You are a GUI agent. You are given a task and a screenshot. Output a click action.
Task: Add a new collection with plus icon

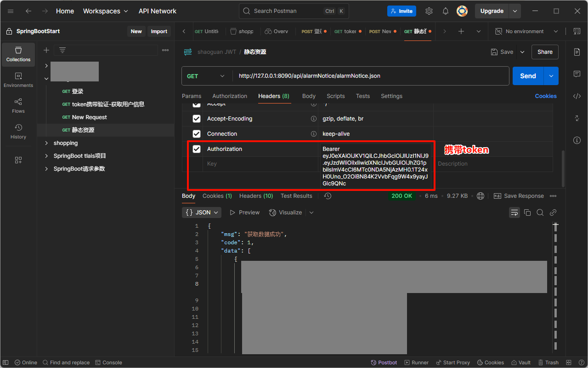(46, 50)
